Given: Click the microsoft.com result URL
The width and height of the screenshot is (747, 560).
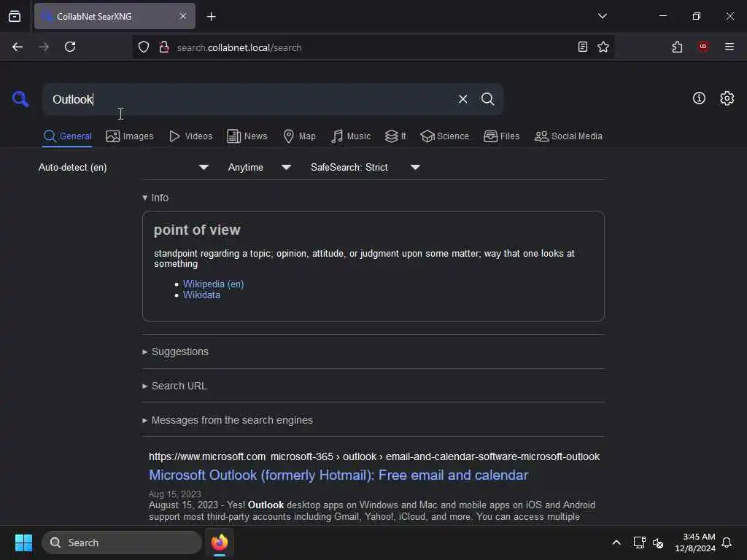Looking at the screenshot, I should [374, 456].
